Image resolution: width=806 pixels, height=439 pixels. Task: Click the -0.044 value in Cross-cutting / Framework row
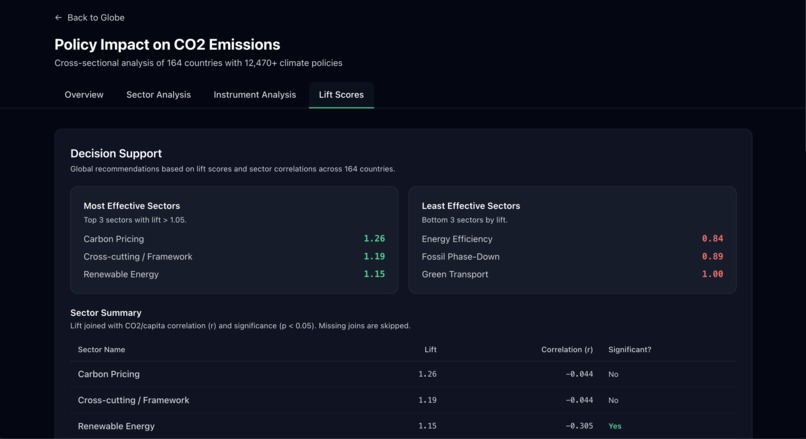coord(579,400)
